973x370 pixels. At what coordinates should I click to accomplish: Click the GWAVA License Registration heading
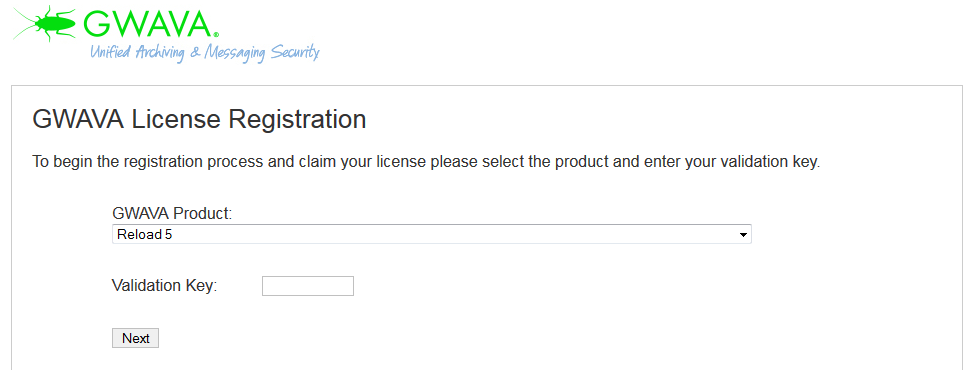[x=199, y=119]
